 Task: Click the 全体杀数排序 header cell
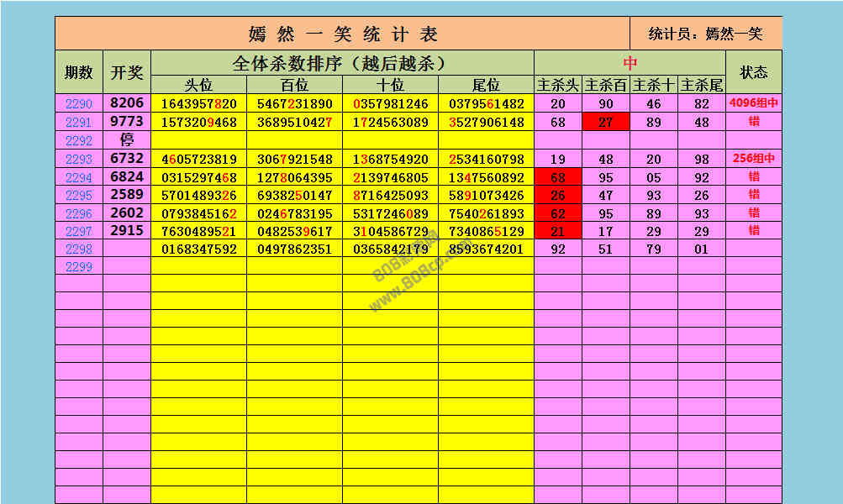pos(342,63)
